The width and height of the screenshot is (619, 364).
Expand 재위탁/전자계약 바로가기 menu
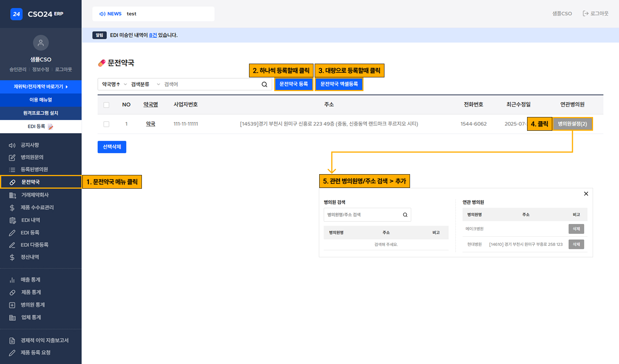[41, 87]
